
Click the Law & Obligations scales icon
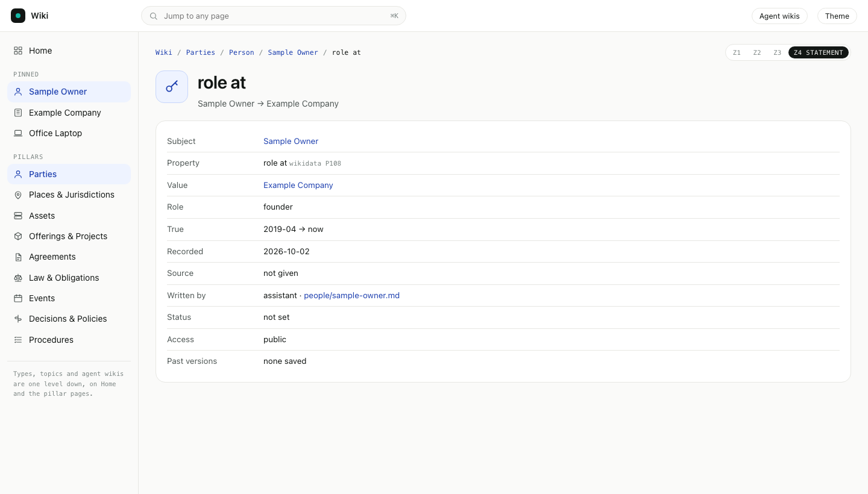pos(18,278)
